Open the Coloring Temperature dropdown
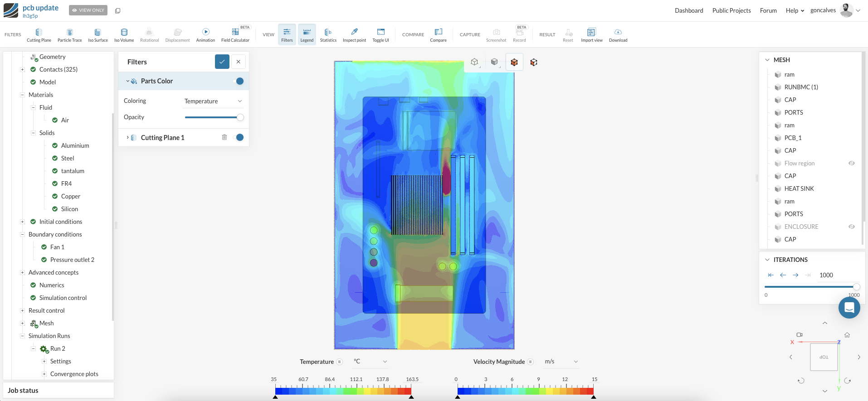 (213, 101)
